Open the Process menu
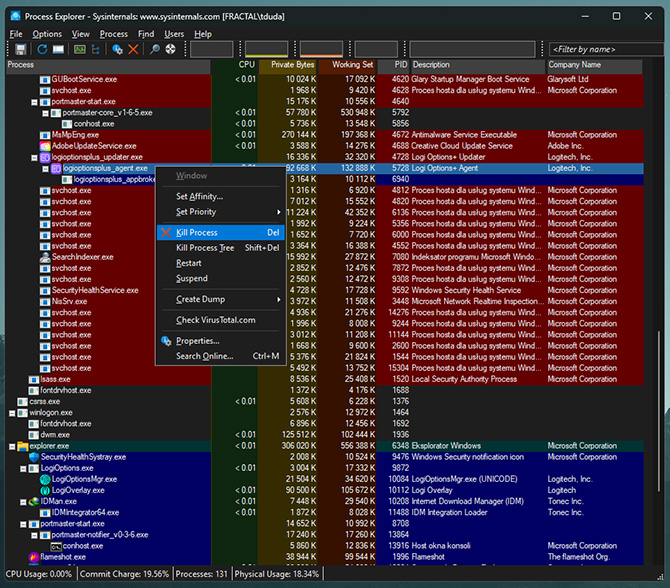This screenshot has height=588, width=670. 114,34
